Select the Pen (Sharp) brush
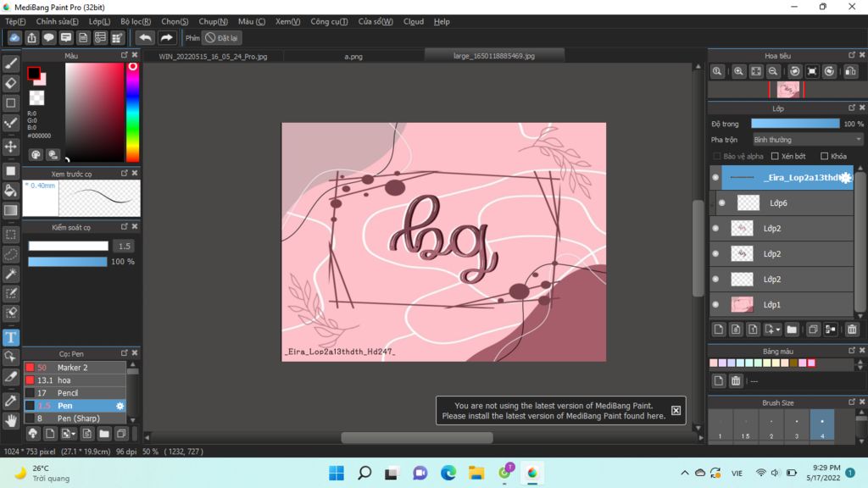Image resolution: width=868 pixels, height=488 pixels. (x=75, y=419)
